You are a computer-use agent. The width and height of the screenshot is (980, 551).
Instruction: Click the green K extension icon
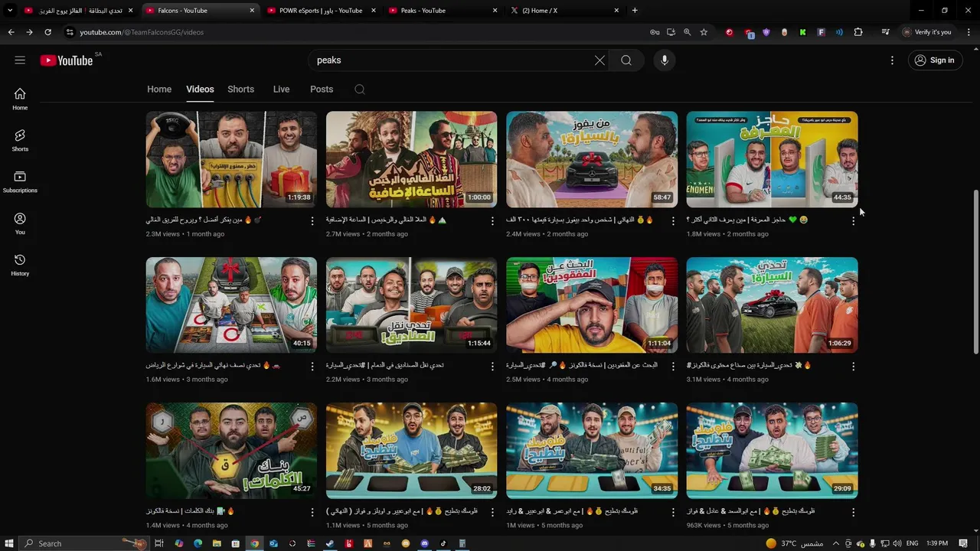802,32
